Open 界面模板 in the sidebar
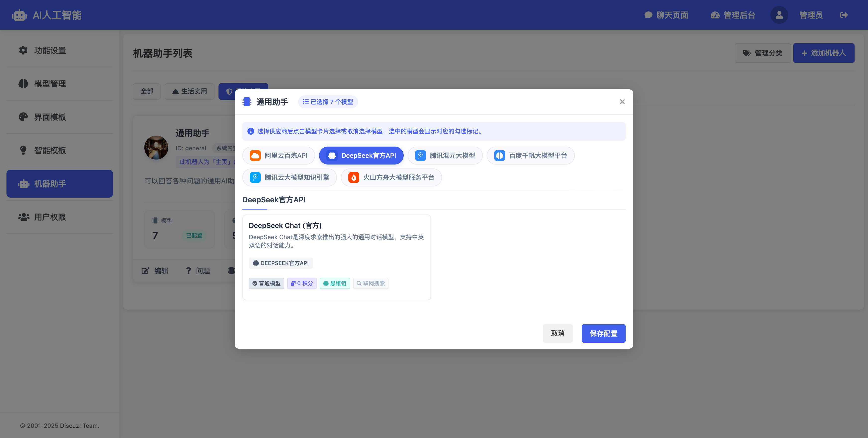The width and height of the screenshot is (868, 438). (x=60, y=117)
